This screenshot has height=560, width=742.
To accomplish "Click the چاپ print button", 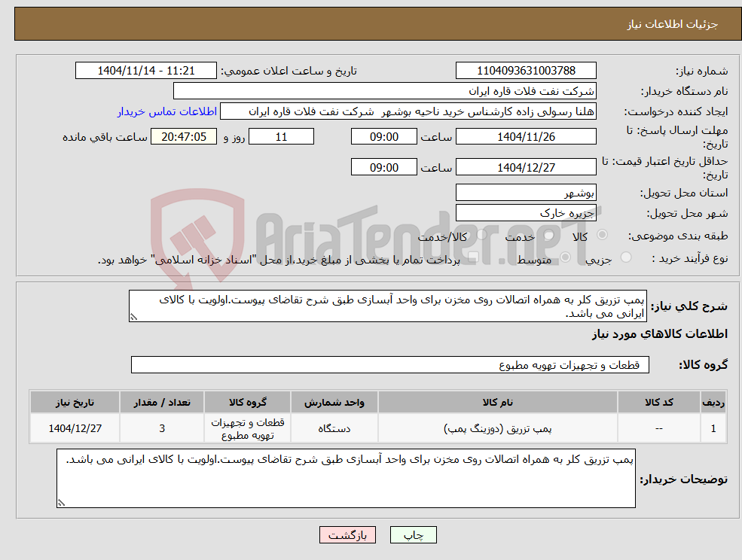I will [x=413, y=535].
